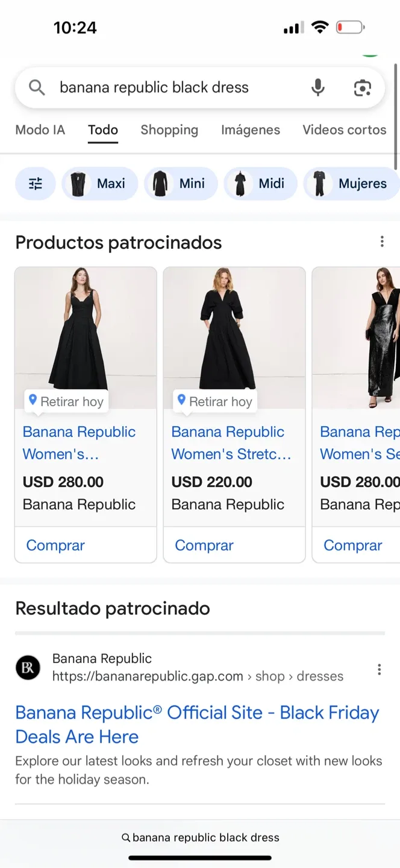The width and height of the screenshot is (400, 868).
Task: Open Videos cortos results
Action: pos(345,130)
